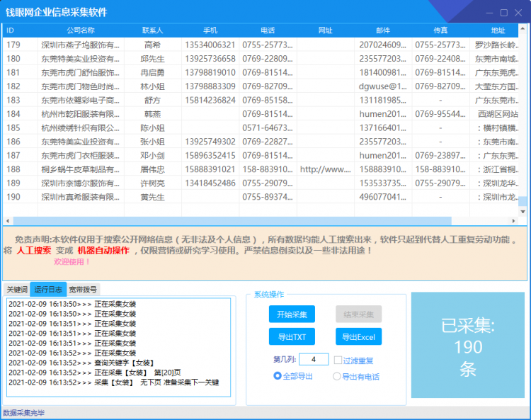
Task: Select the 运行日志 tab
Action: [48, 289]
